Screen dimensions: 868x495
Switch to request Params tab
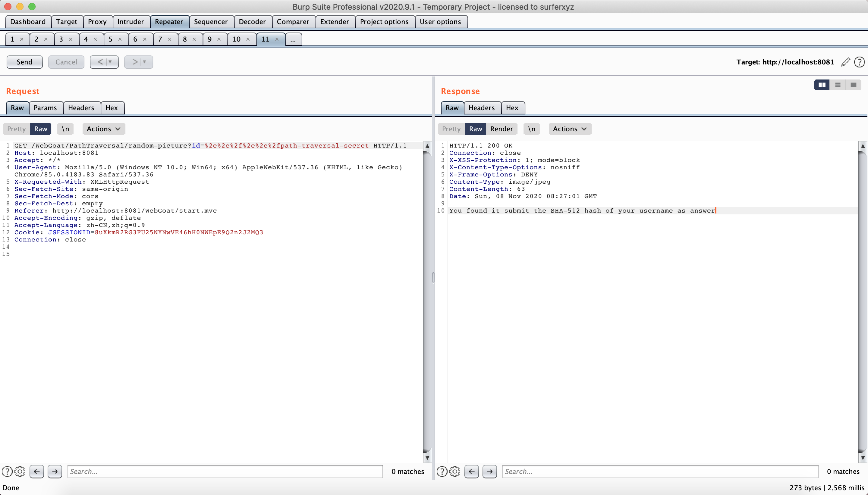tap(45, 108)
